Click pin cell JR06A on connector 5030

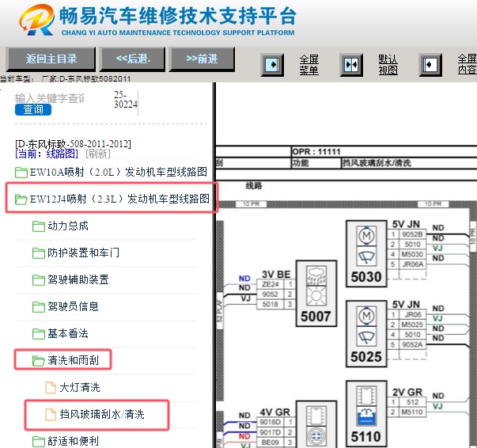[x=412, y=264]
